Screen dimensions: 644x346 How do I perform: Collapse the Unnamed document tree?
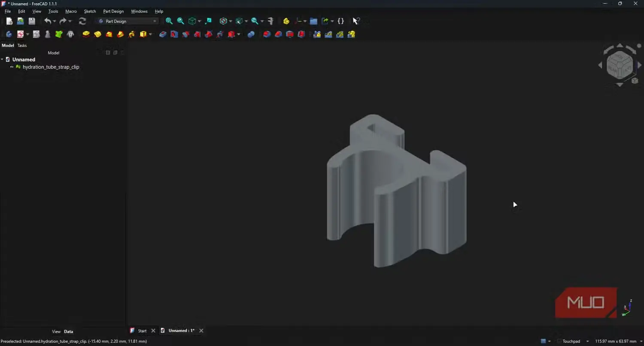(x=2, y=60)
